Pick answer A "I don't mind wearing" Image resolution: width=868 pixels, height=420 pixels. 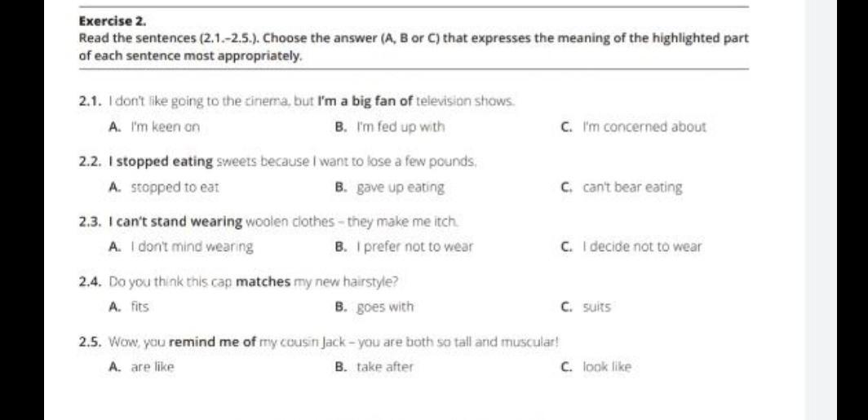tap(182, 247)
